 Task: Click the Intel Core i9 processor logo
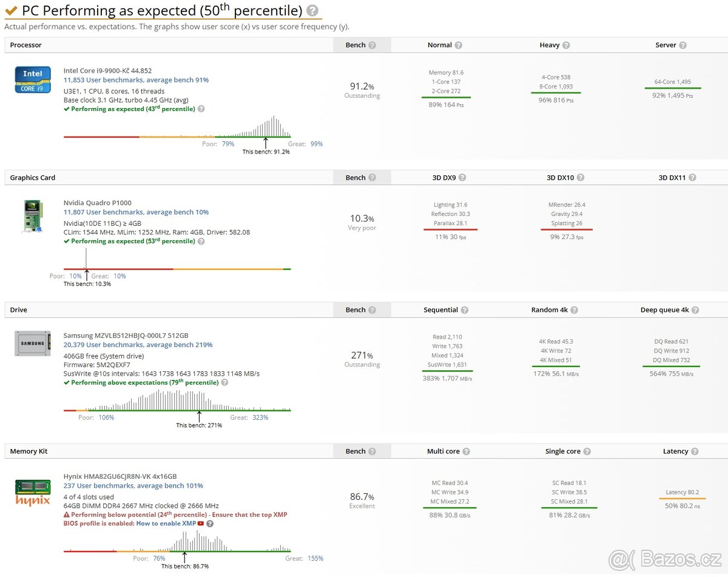33,79
